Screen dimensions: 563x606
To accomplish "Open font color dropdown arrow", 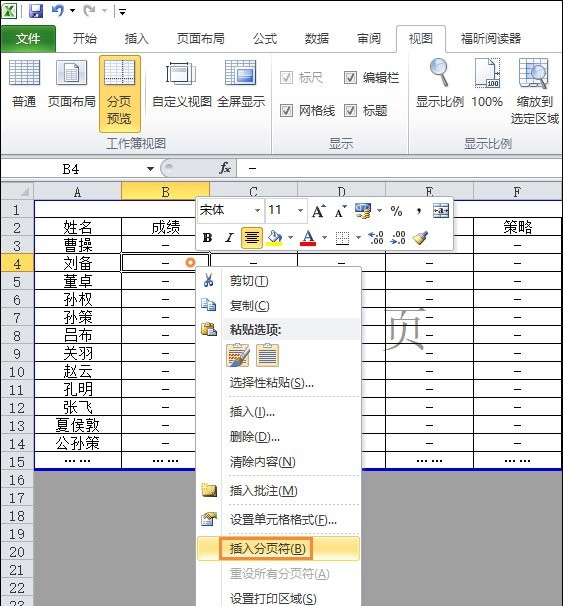I will click(324, 237).
